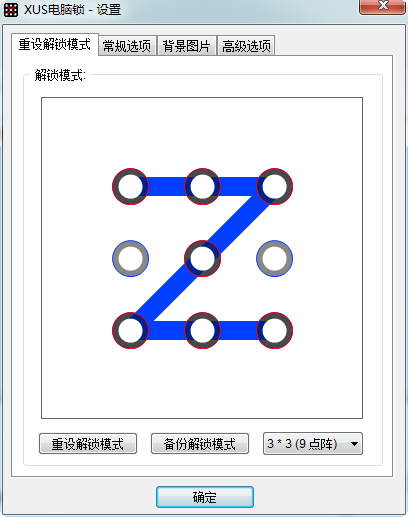The height and width of the screenshot is (517, 408).
Task: Select the unselected middle-right pattern dot
Action: click(274, 258)
